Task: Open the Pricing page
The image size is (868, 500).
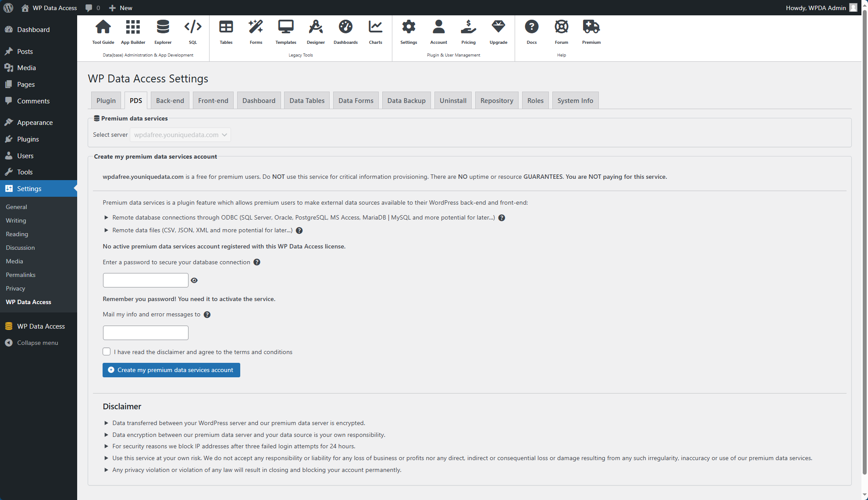Action: click(x=468, y=31)
